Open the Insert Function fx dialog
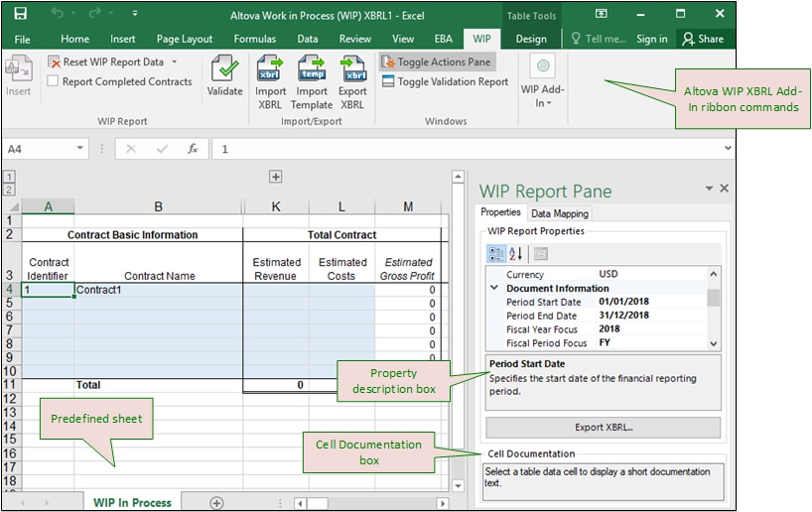 pyautogui.click(x=193, y=149)
